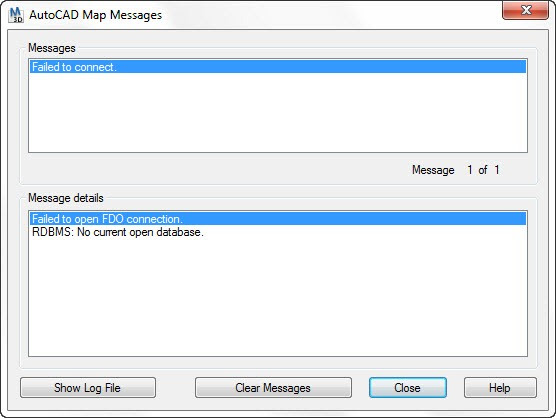Click the Clear Messages button
Image resolution: width=556 pixels, height=418 pixels.
(273, 388)
